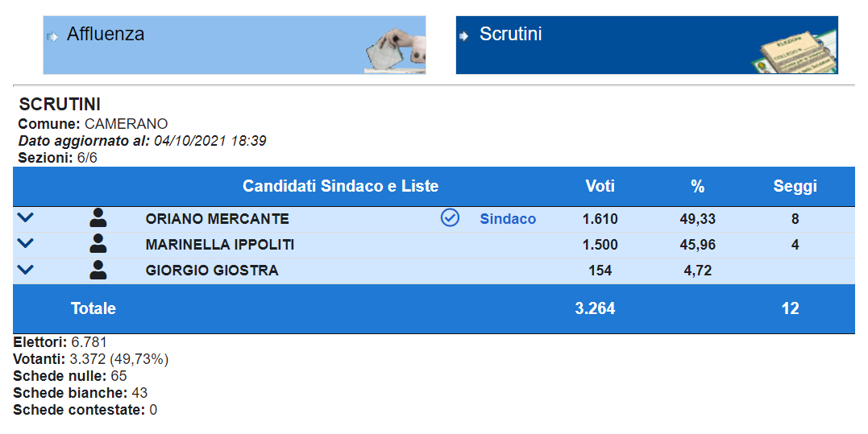868x434 pixels.
Task: Expand Marinella Ippoliti's list details
Action: tap(25, 243)
